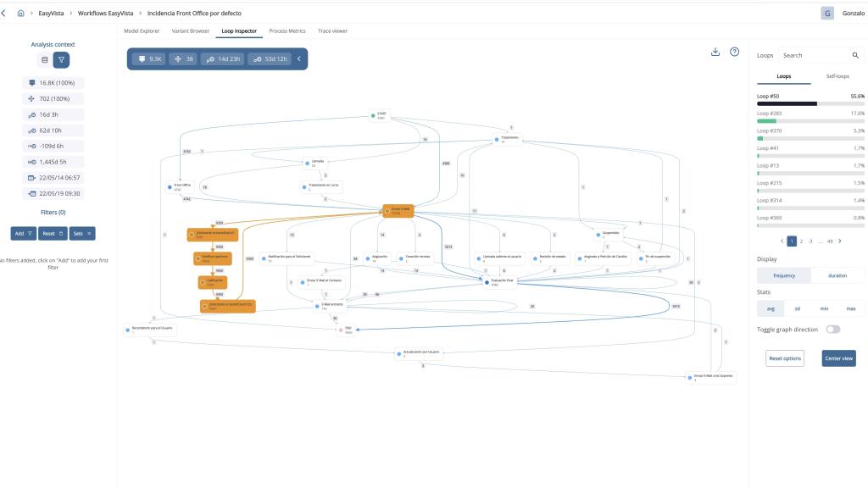Click the download graph icon
The width and height of the screenshot is (868, 488).
pos(715,52)
